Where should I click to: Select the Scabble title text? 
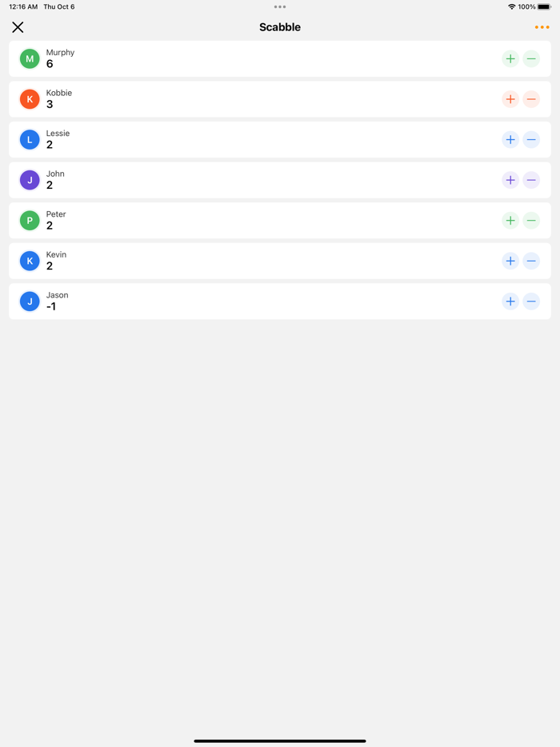280,26
